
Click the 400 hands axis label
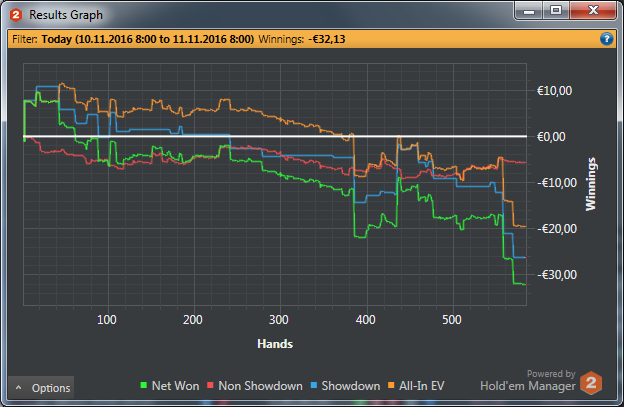point(365,320)
